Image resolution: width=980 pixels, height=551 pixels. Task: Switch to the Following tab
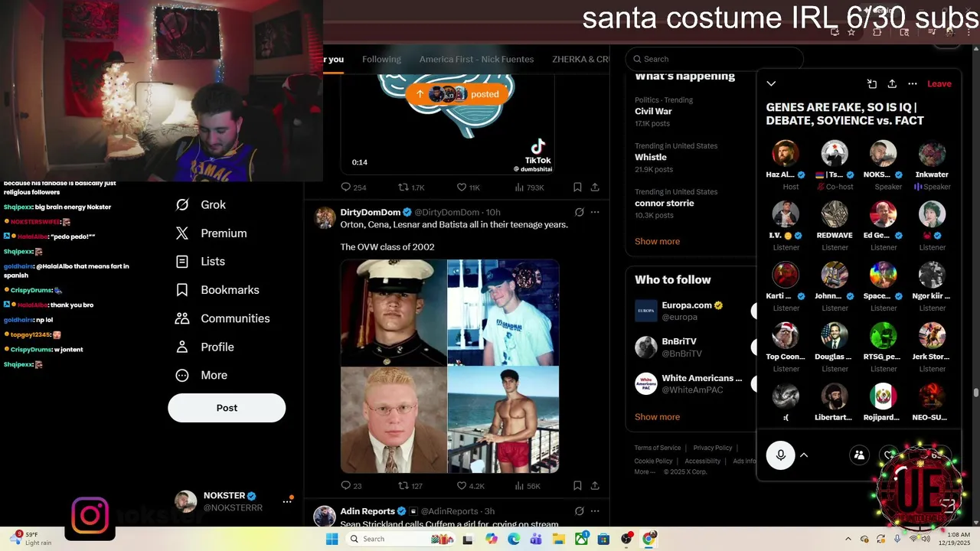381,59
